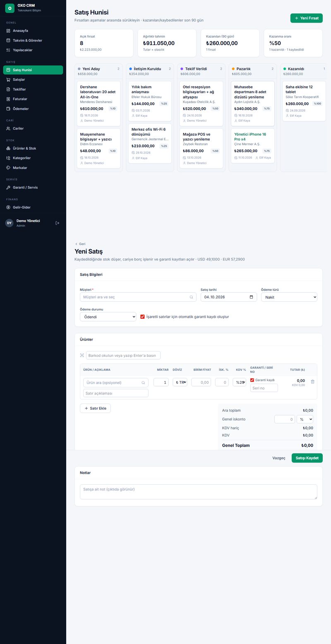This screenshot has width=331, height=644.
Task: Open the Ödeme durumu dropdown showing Ödendi
Action: click(108, 317)
